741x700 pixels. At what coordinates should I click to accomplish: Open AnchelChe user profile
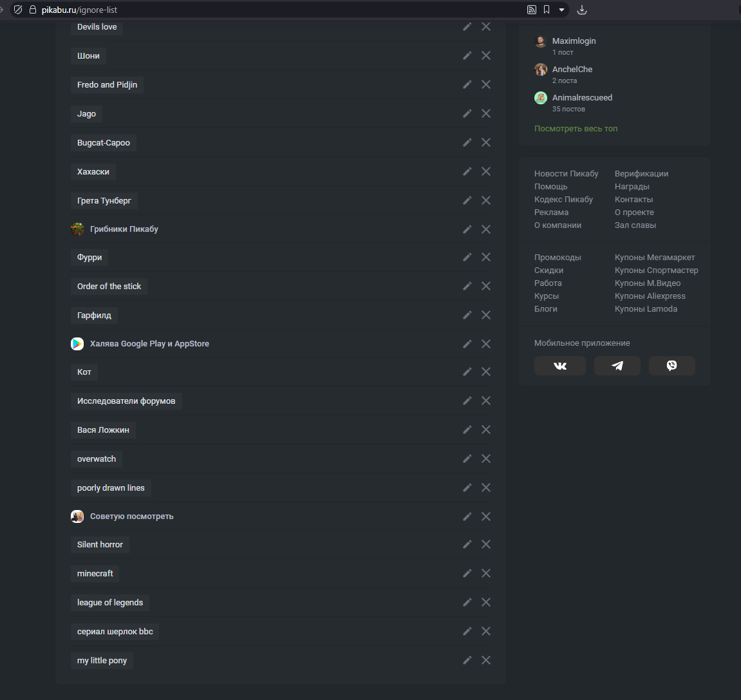(x=572, y=70)
